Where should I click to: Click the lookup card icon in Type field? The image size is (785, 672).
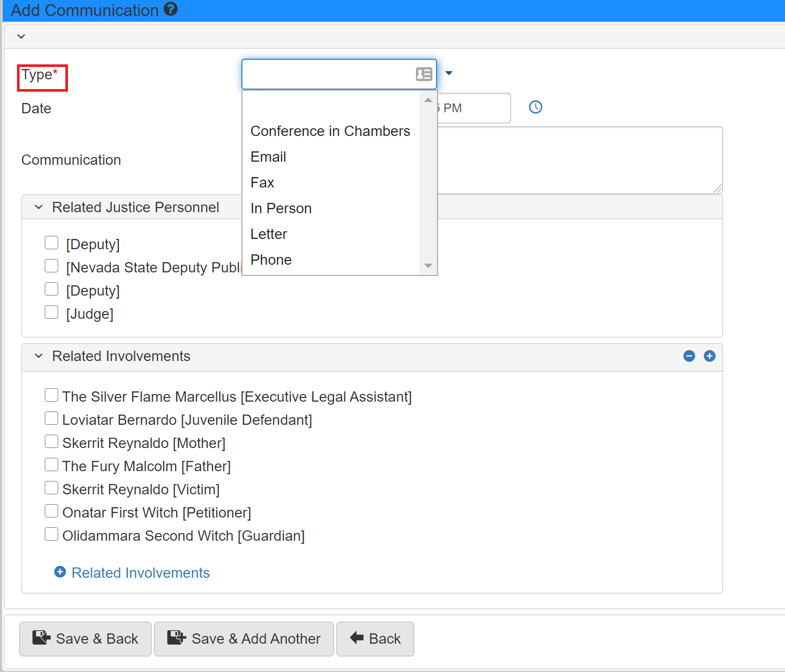pos(424,74)
